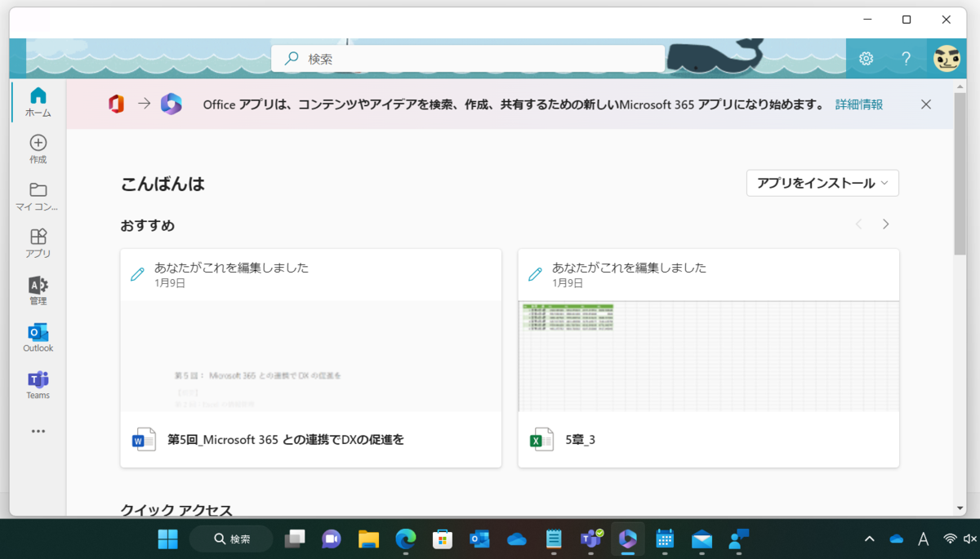Click the おすすめ heading text
Screen dimensions: 980x559
tap(148, 225)
